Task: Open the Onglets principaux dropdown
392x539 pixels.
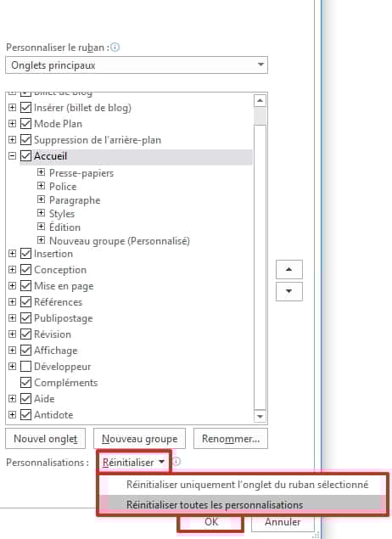Action: [x=137, y=65]
